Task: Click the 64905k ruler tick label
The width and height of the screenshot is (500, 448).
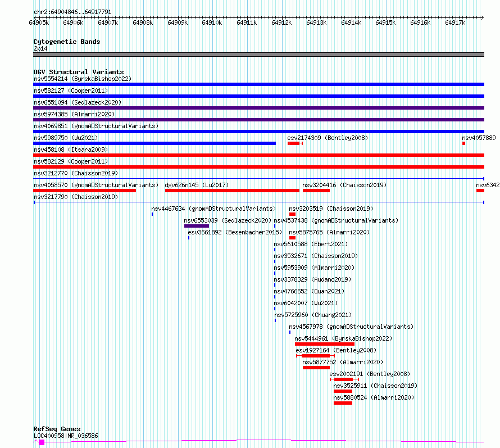Action: [x=39, y=22]
